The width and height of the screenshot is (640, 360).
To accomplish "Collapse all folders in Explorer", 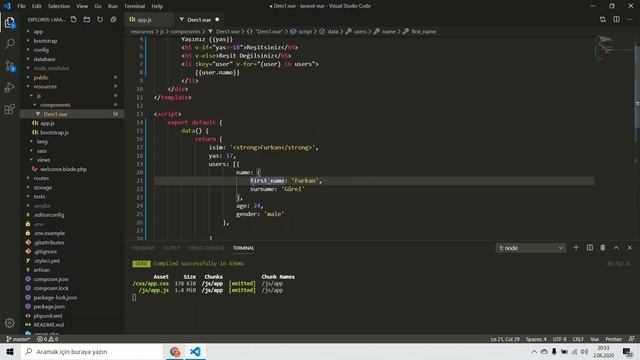I will 113,19.
